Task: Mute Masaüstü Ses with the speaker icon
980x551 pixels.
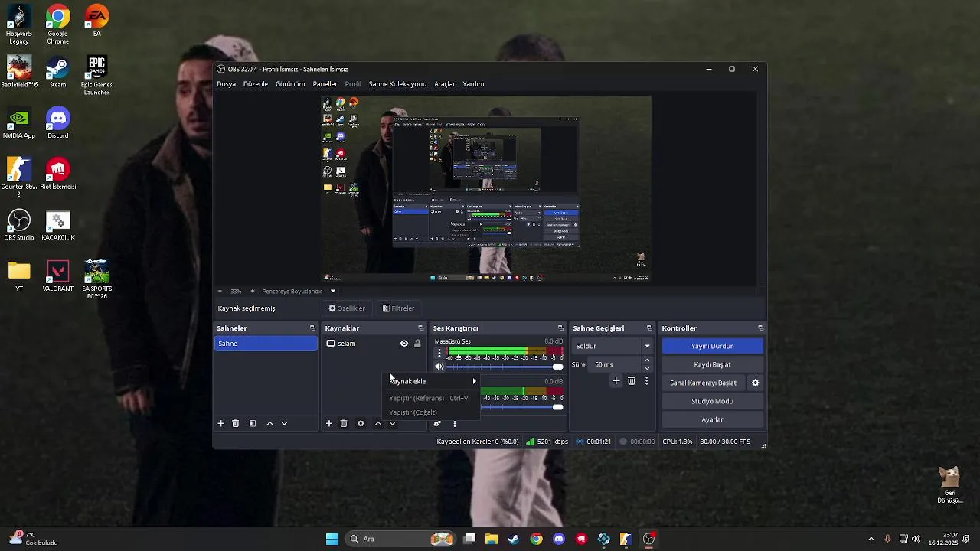Action: (x=439, y=367)
